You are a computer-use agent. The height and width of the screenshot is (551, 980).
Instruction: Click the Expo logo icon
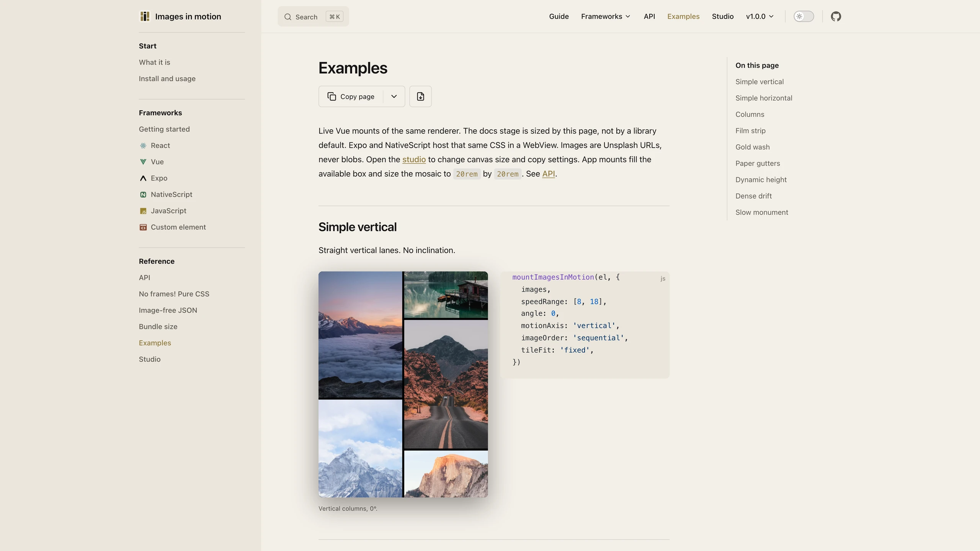pos(143,178)
